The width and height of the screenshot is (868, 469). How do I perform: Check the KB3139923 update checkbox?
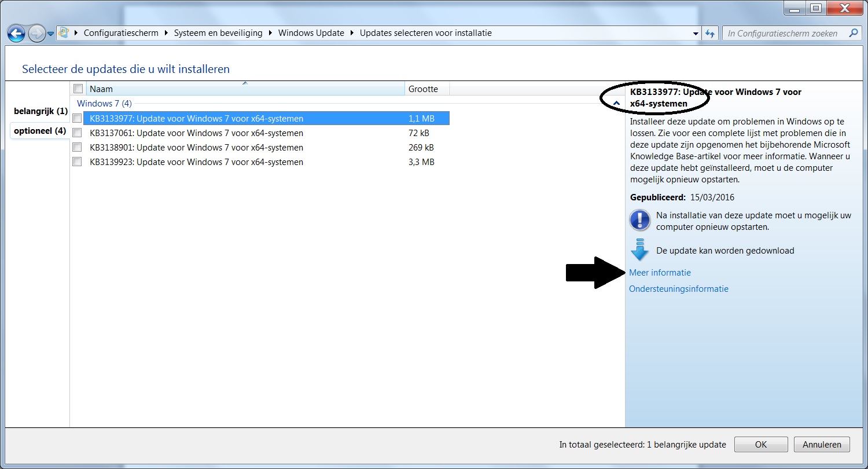(77, 162)
